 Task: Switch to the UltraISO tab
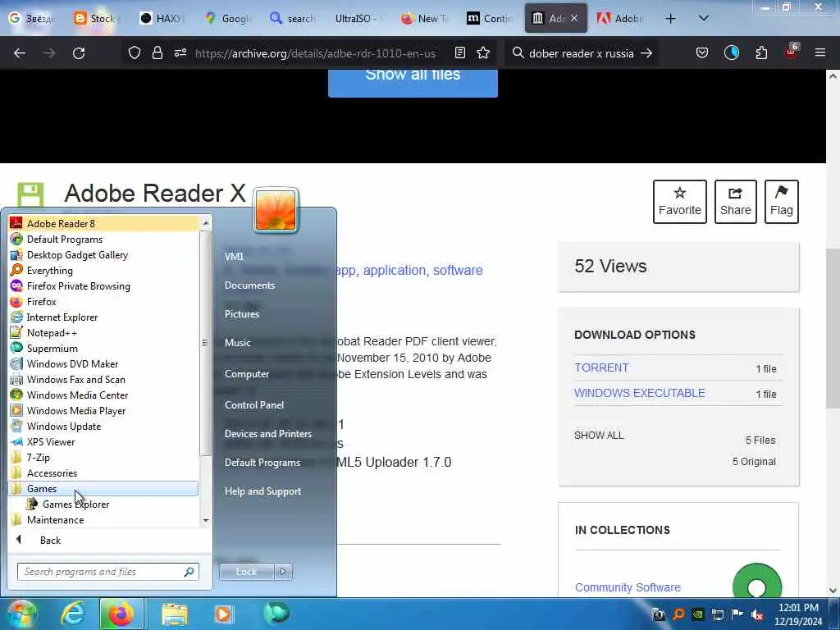coord(356,19)
